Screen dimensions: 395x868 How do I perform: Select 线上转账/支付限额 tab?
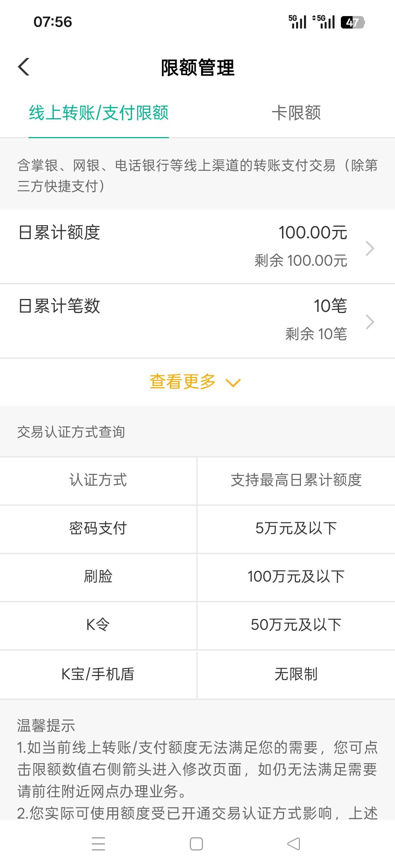coord(99,113)
